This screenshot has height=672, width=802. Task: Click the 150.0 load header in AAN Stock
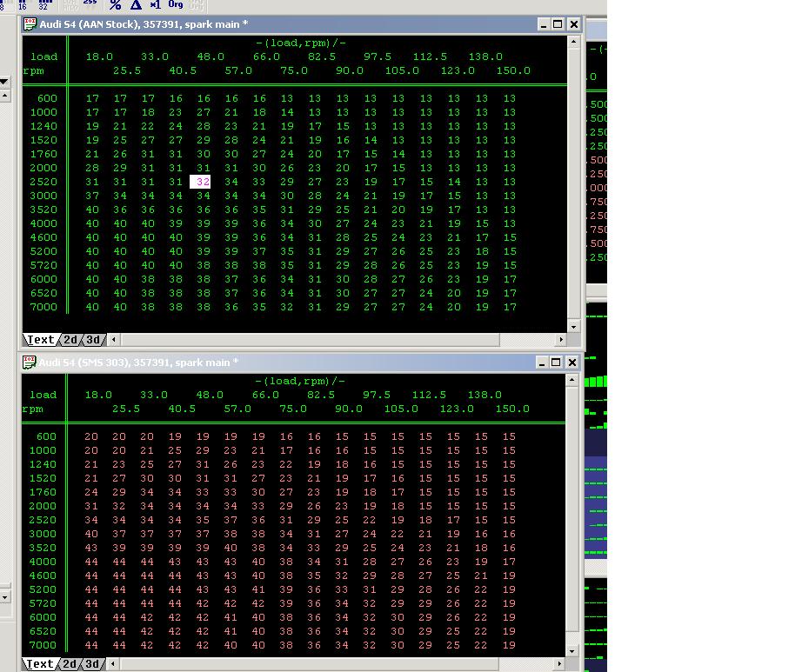513,71
